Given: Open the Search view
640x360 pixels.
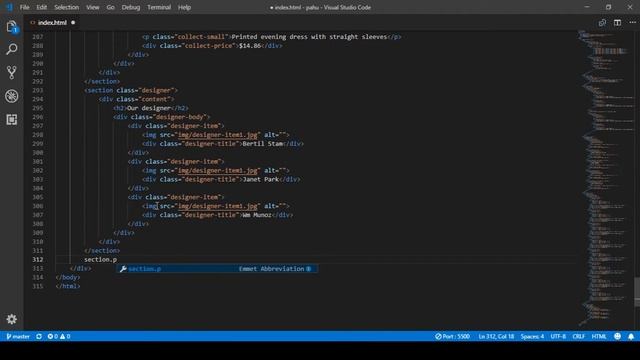Looking at the screenshot, I should (x=11, y=50).
